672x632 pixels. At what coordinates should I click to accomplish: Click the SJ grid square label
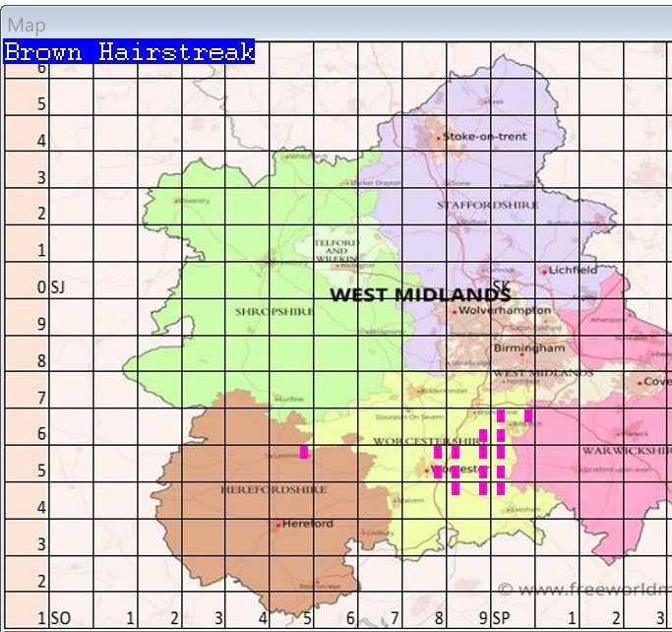click(58, 288)
